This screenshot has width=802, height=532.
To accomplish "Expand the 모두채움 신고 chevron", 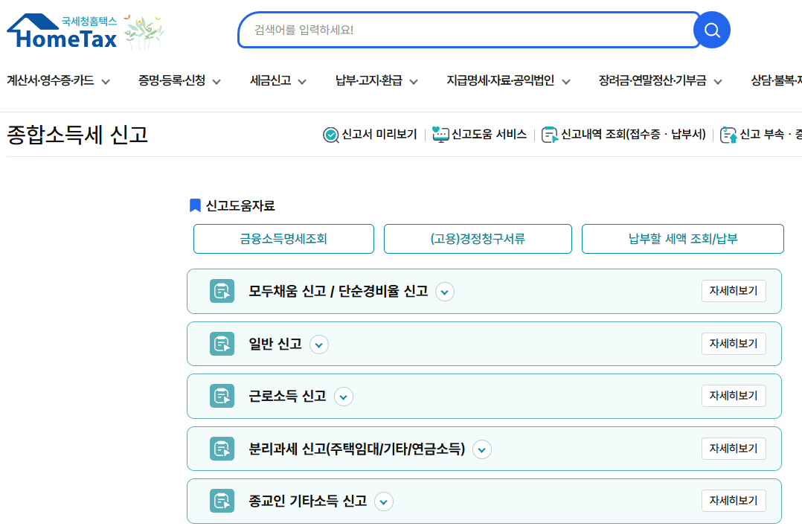I will click(x=444, y=292).
